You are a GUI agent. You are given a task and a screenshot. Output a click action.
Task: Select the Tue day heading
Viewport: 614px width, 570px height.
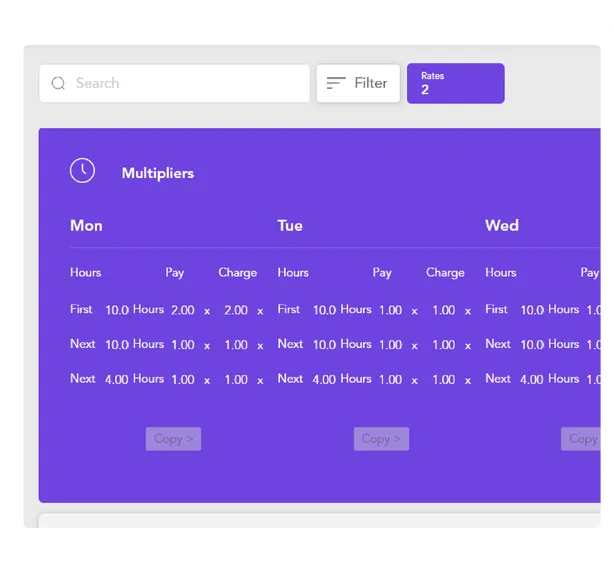[290, 225]
